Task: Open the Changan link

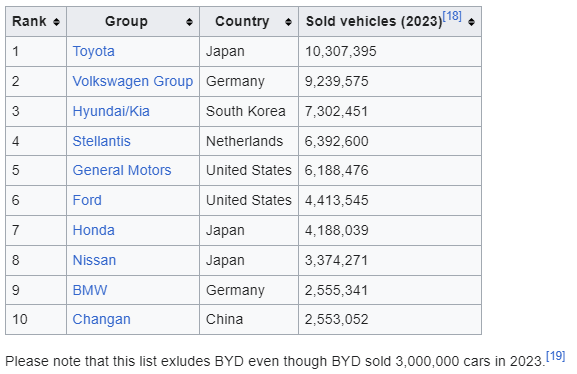Action: 102,319
